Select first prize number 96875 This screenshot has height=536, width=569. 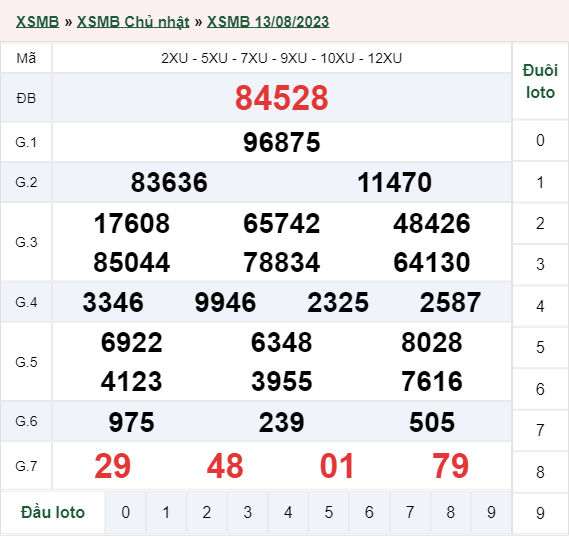[282, 142]
